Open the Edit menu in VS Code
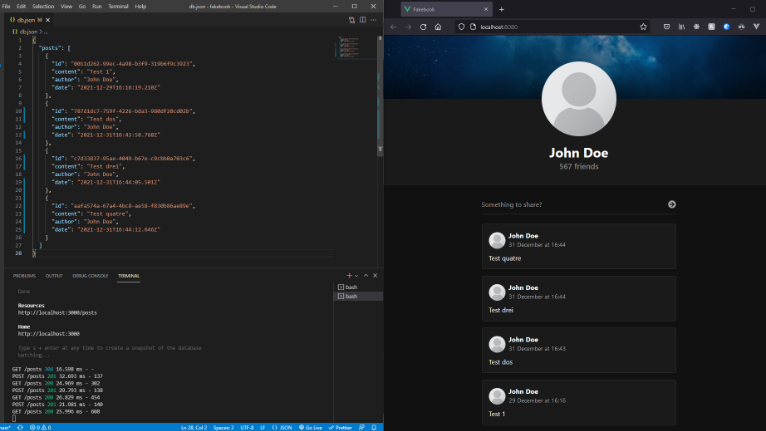This screenshot has width=766, height=431. (21, 6)
